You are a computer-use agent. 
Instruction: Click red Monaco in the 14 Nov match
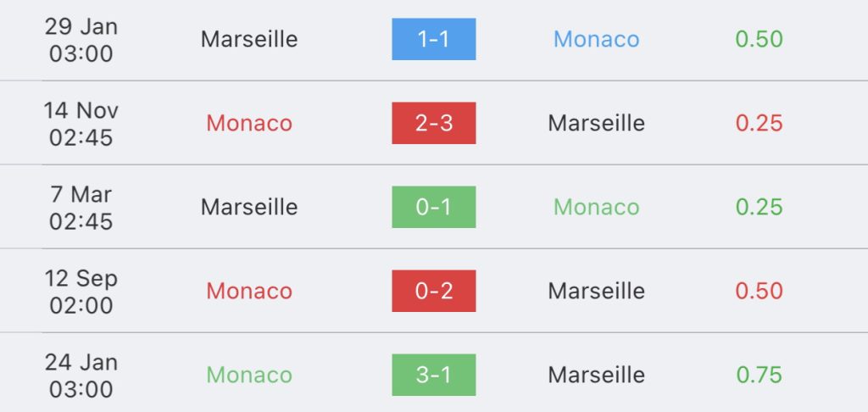(249, 123)
